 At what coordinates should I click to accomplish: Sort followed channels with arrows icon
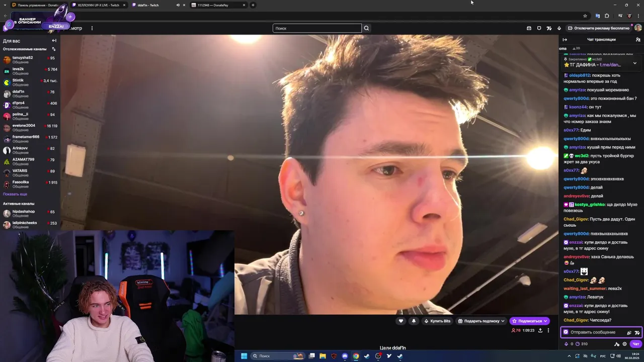(54, 49)
